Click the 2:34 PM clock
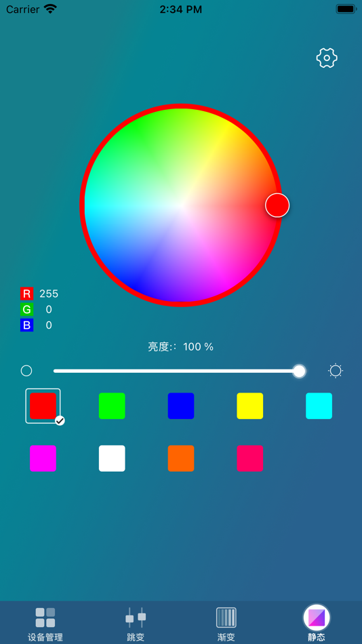 [181, 9]
